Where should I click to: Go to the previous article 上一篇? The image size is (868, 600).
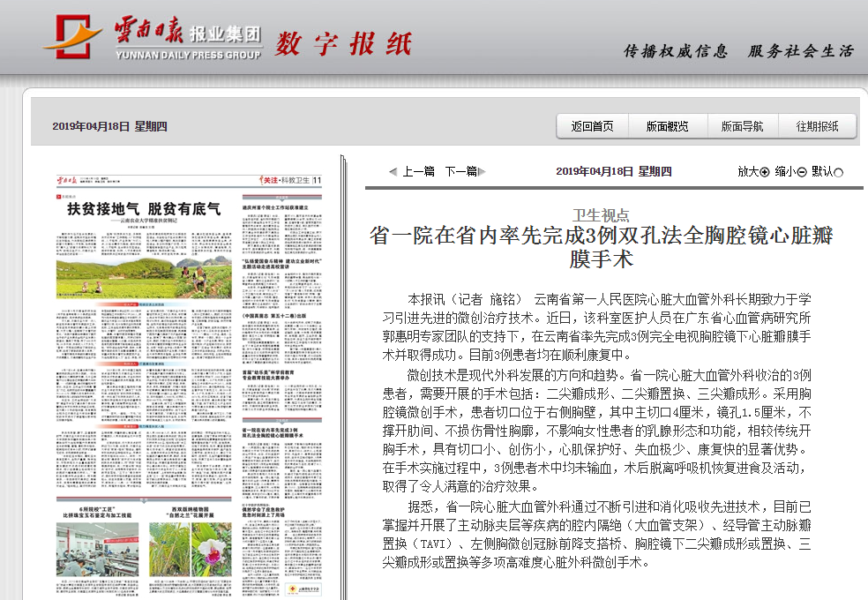(x=418, y=171)
